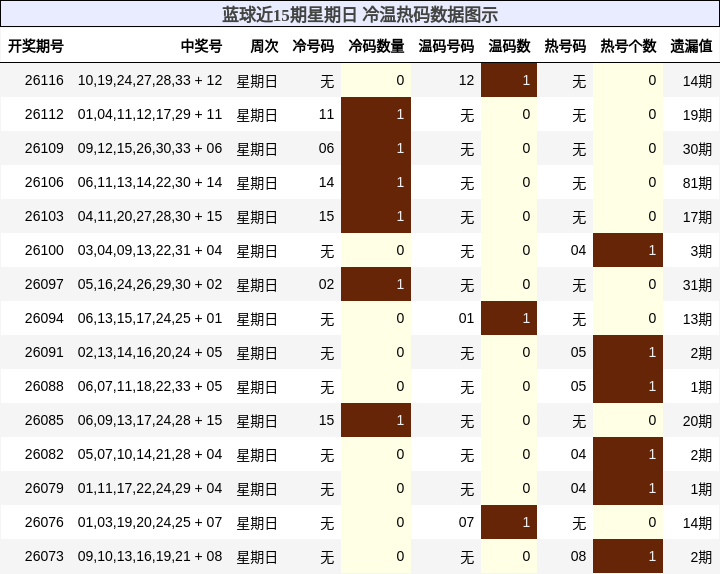Select issue number 26100
Screen dimensions: 720x574
click(x=44, y=250)
